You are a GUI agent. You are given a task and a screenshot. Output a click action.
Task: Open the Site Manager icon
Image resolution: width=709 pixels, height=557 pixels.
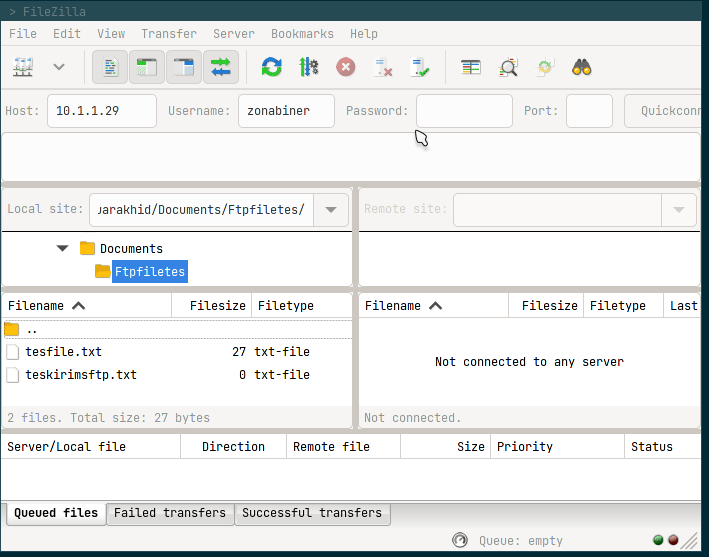point(23,67)
